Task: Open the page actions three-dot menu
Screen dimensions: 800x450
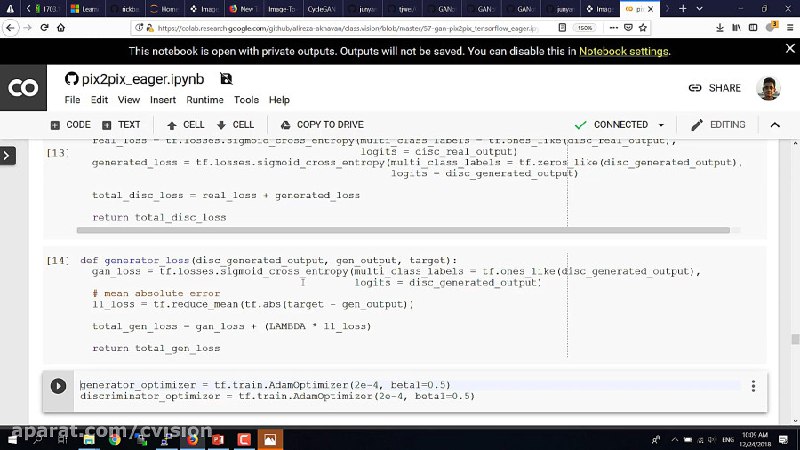Action: click(x=614, y=28)
